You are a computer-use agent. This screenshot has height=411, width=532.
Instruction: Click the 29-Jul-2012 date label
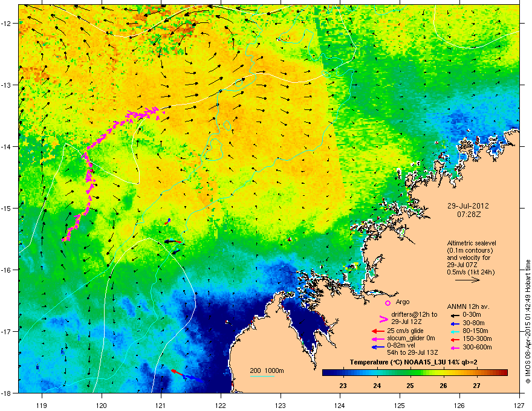point(468,206)
